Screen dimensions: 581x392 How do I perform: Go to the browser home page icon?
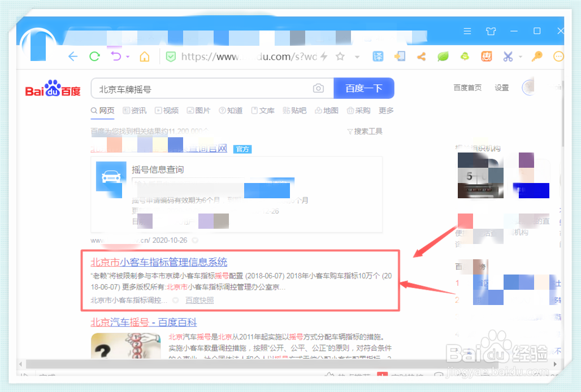click(x=144, y=56)
